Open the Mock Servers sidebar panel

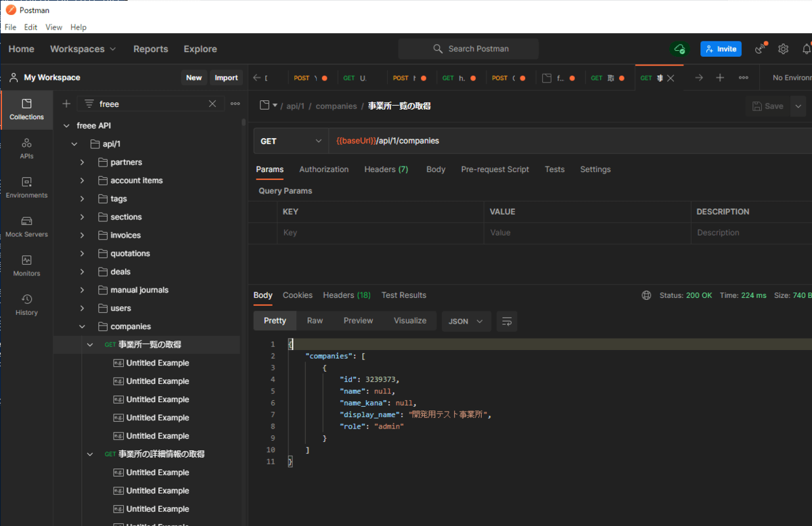click(x=26, y=227)
